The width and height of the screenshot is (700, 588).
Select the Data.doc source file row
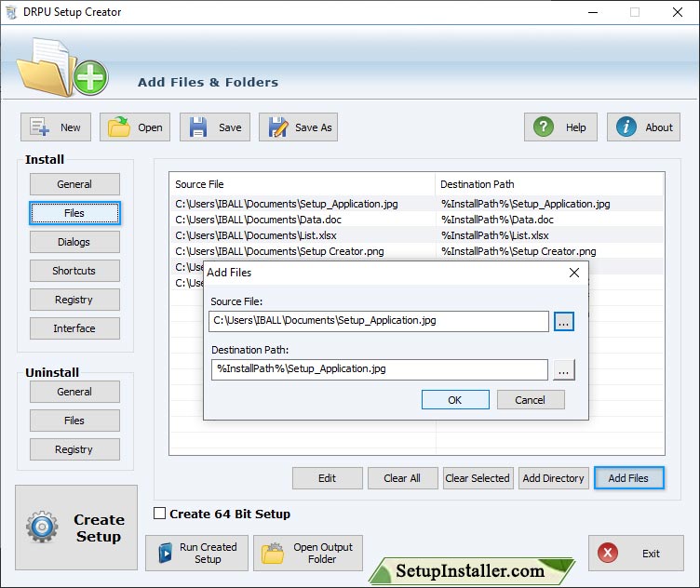pyautogui.click(x=259, y=220)
